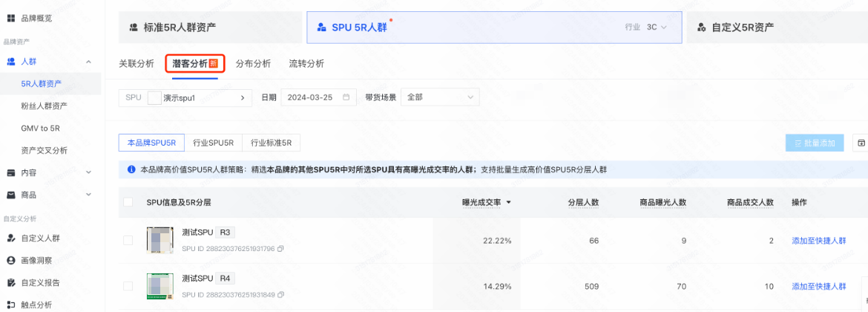
Task: Select 行业SPU5R segment tab
Action: click(x=214, y=143)
